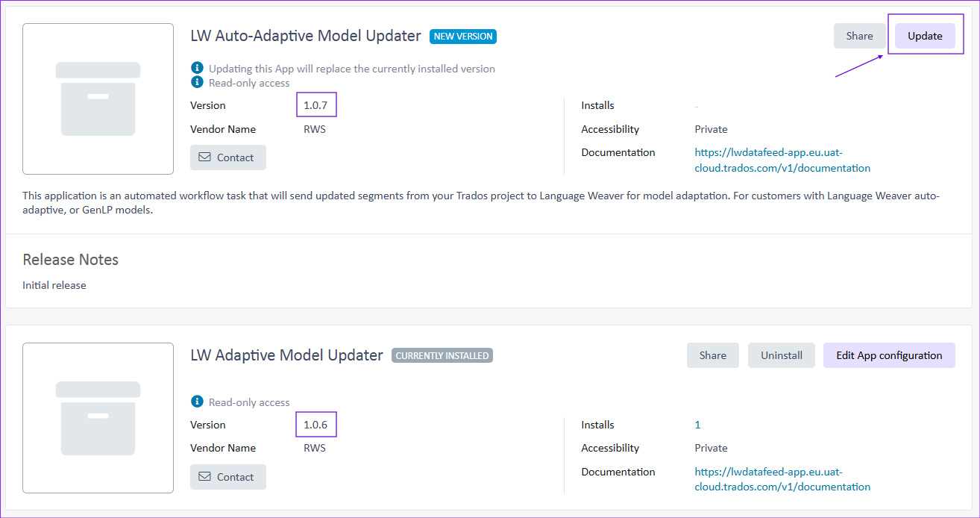Click archive box image of LW Auto-Adaptive Model Updater
Image resolution: width=980 pixels, height=518 pixels.
click(98, 99)
